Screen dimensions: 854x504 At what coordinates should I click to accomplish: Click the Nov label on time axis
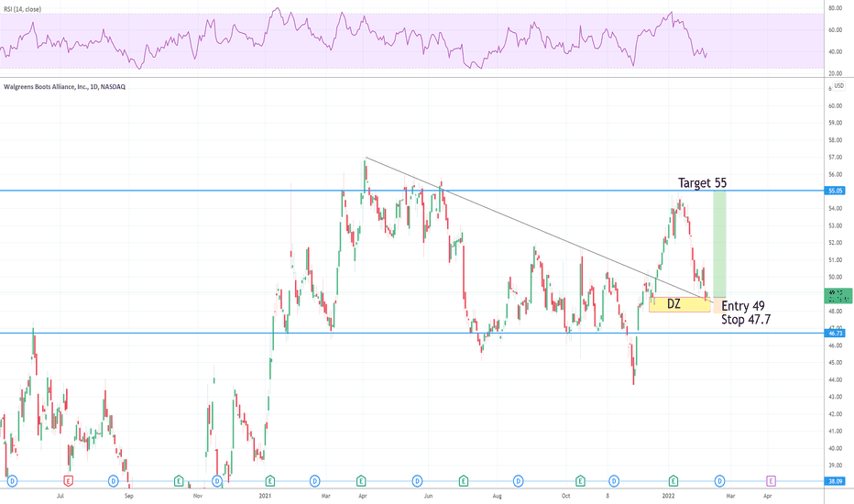tap(198, 496)
